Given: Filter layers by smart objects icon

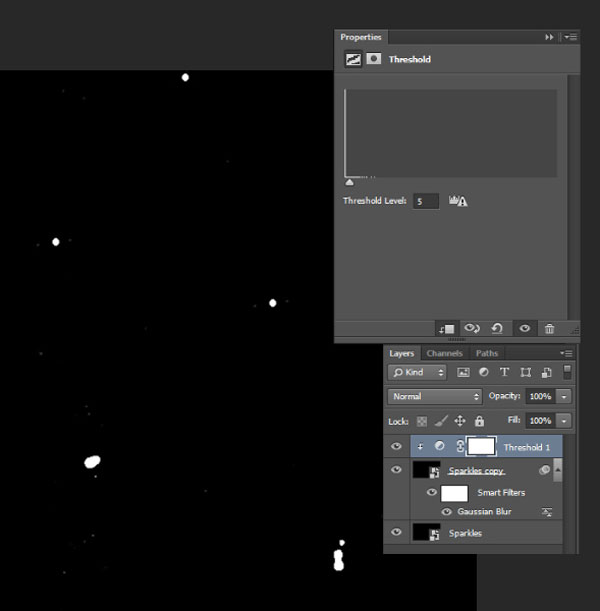Looking at the screenshot, I should 546,373.
